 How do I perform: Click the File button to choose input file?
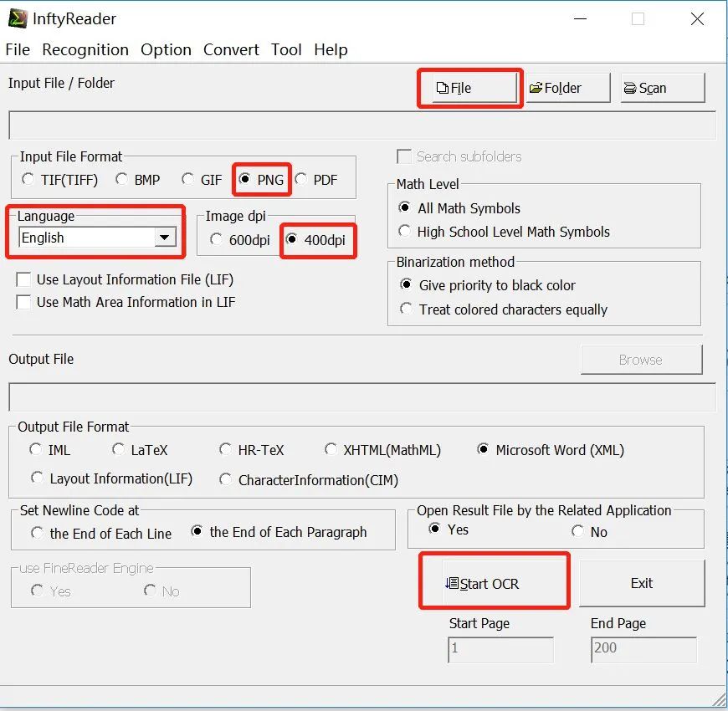pyautogui.click(x=474, y=88)
